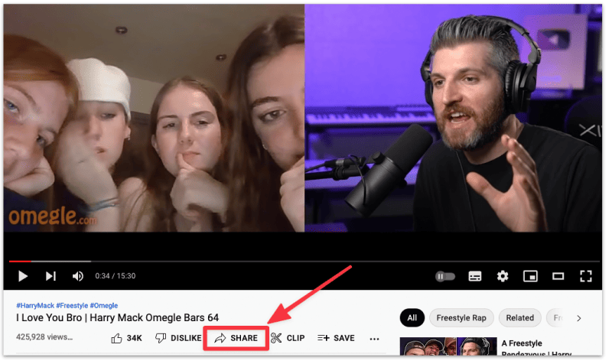Seek on the video progress bar

click(305, 263)
